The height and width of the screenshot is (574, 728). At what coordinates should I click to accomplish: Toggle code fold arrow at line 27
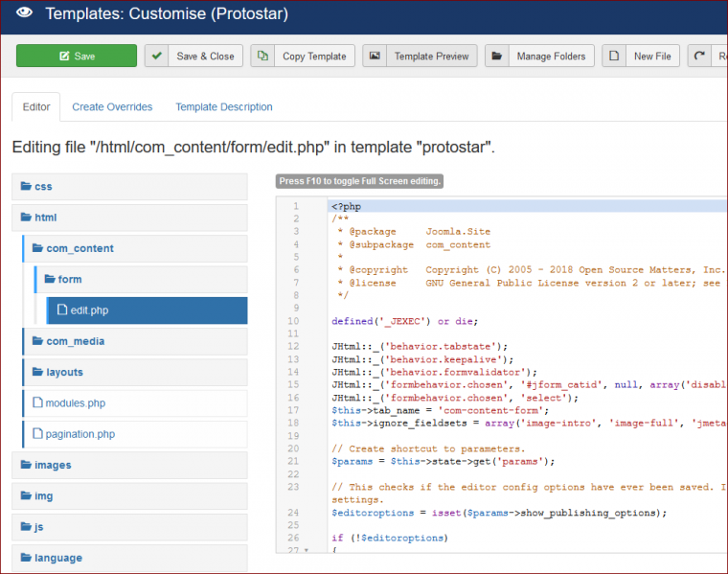[306, 551]
